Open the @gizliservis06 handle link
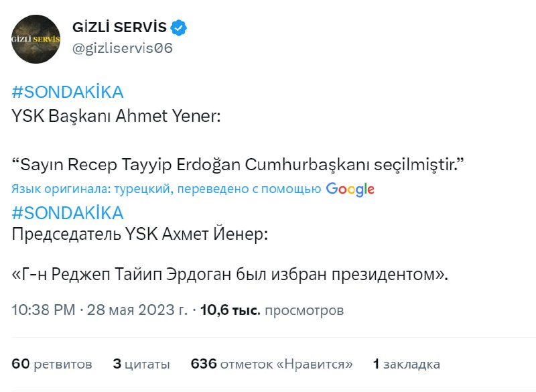This screenshot has width=536, height=392. (122, 50)
